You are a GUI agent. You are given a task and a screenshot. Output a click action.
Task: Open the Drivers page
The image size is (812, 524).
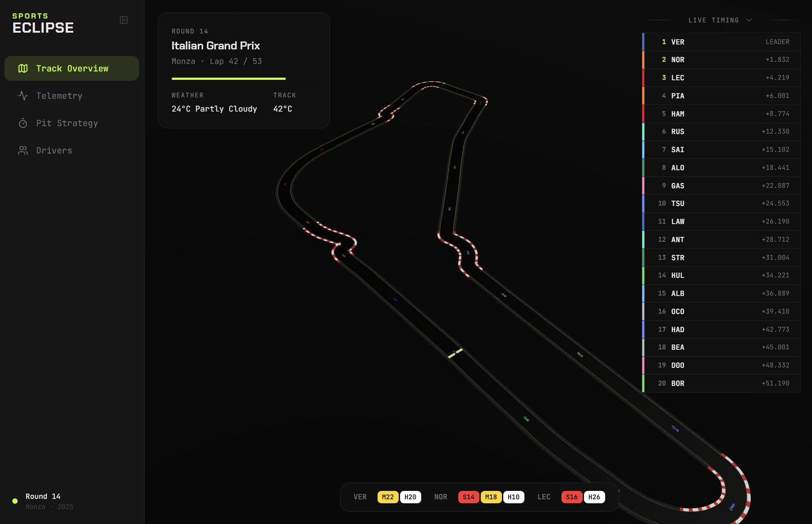(71, 150)
